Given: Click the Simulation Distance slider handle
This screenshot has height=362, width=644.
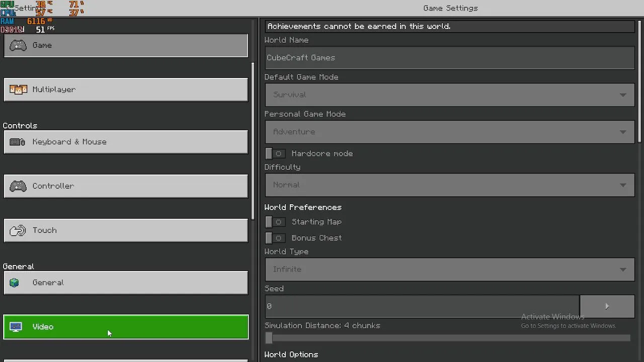Looking at the screenshot, I should point(269,338).
